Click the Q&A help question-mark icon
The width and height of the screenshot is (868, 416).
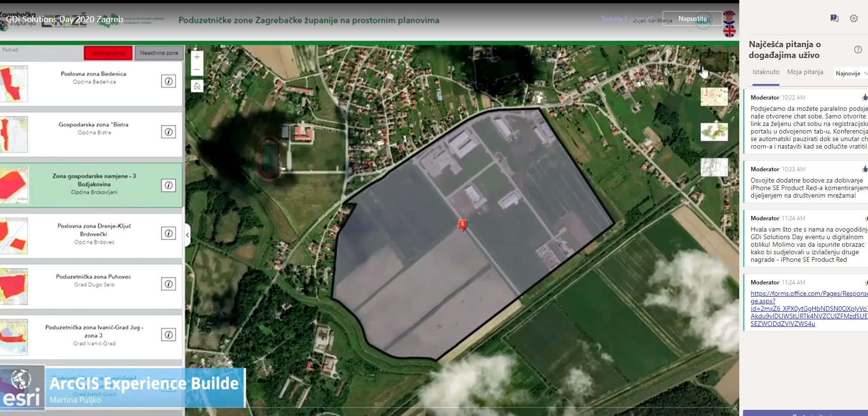click(858, 50)
